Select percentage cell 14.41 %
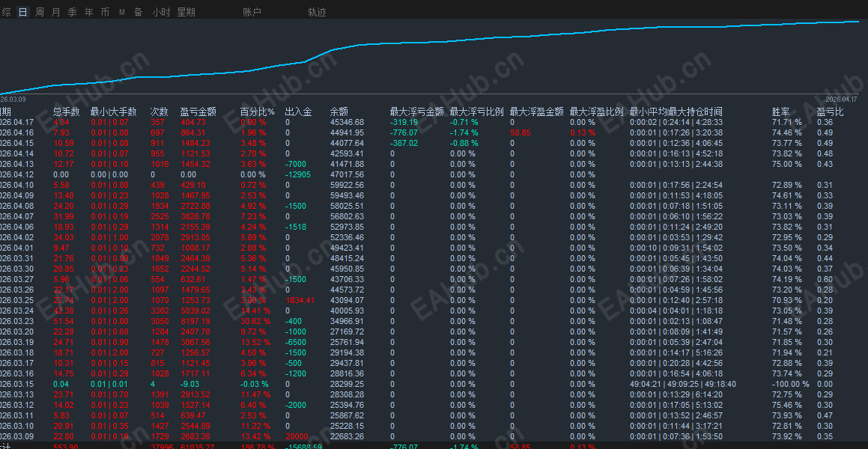Image resolution: width=868 pixels, height=449 pixels. 255,311
